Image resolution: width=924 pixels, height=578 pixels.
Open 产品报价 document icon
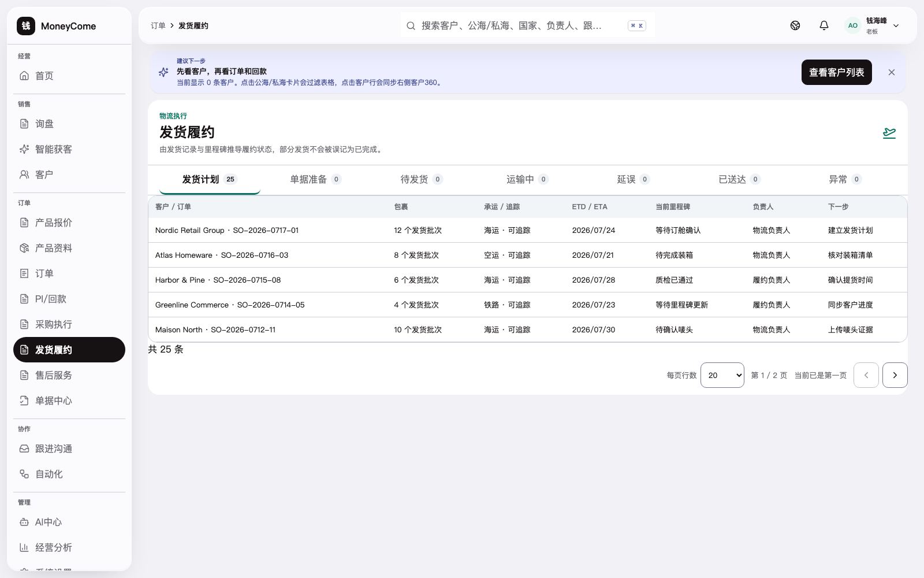[24, 223]
